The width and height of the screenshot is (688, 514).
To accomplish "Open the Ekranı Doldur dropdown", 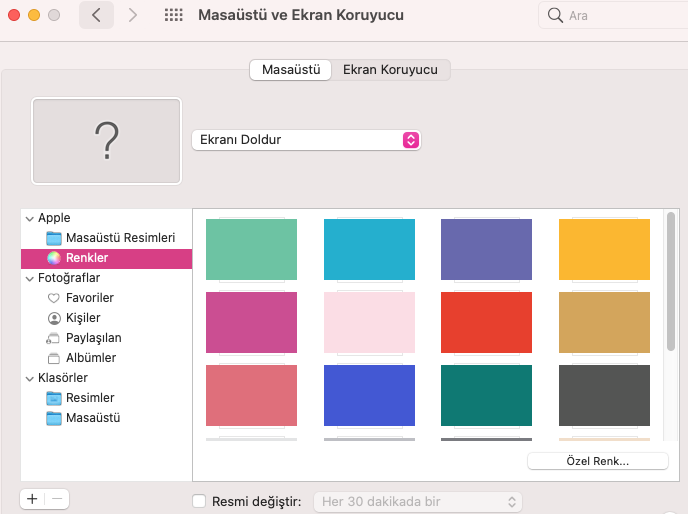I will [x=305, y=140].
